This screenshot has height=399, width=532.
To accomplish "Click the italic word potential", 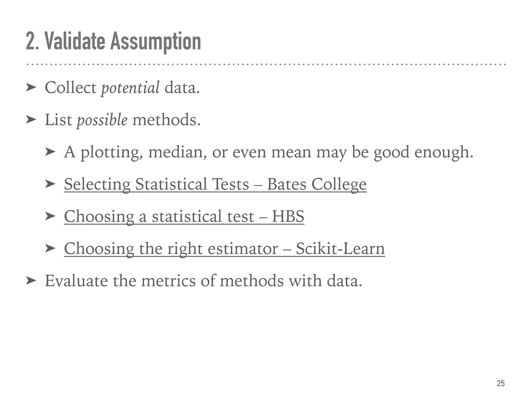I will [x=130, y=88].
